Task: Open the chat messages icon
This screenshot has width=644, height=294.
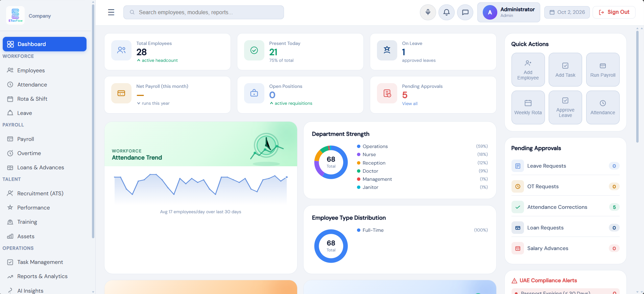Action: click(465, 13)
